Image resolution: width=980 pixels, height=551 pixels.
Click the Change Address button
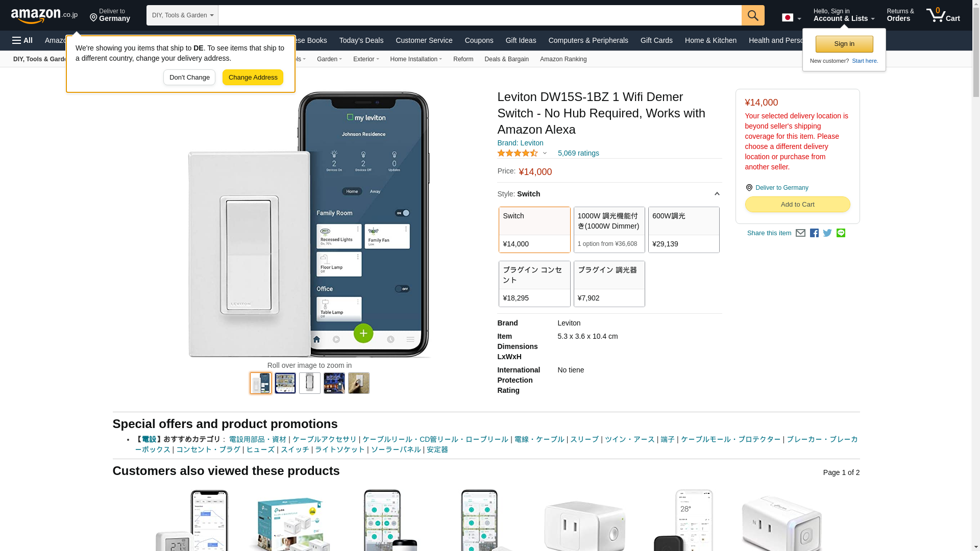click(x=253, y=78)
